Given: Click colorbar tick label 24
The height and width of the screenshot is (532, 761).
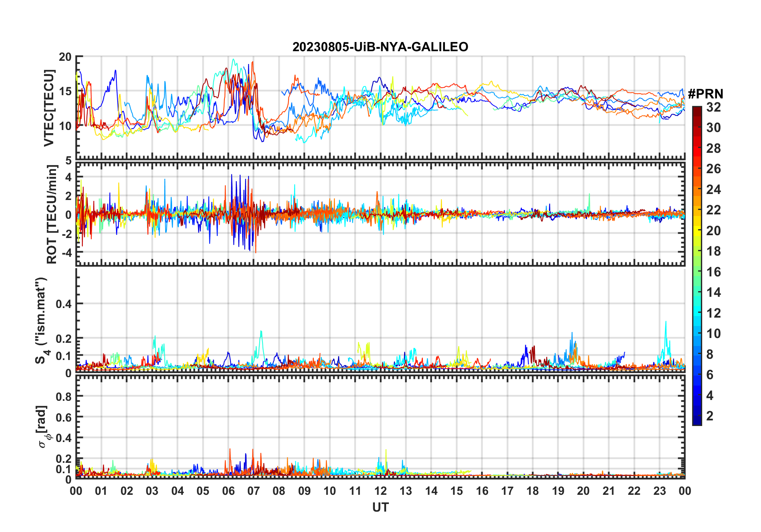Looking at the screenshot, I should [x=713, y=189].
